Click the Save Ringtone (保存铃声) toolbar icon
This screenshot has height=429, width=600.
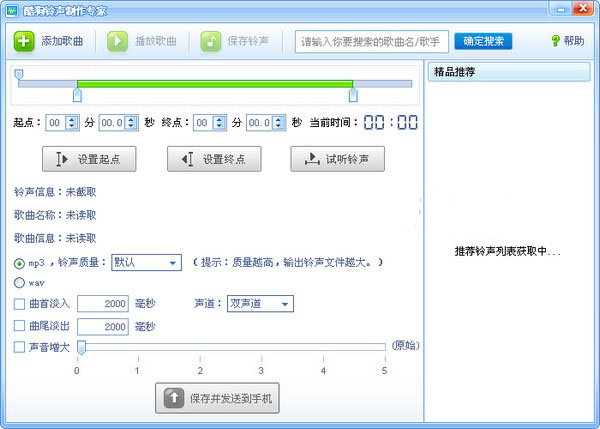[x=210, y=41]
